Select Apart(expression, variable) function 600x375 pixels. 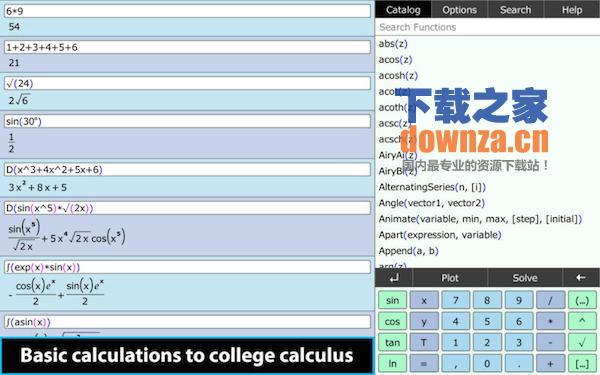(x=440, y=235)
